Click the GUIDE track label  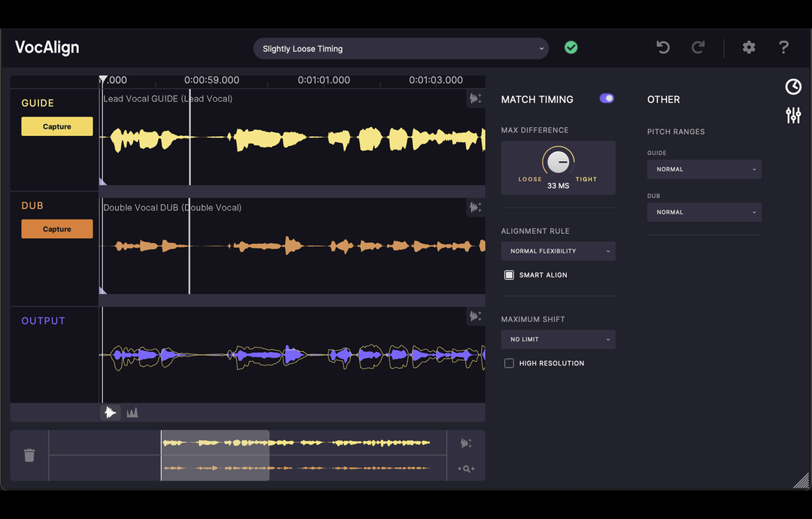pyautogui.click(x=38, y=103)
